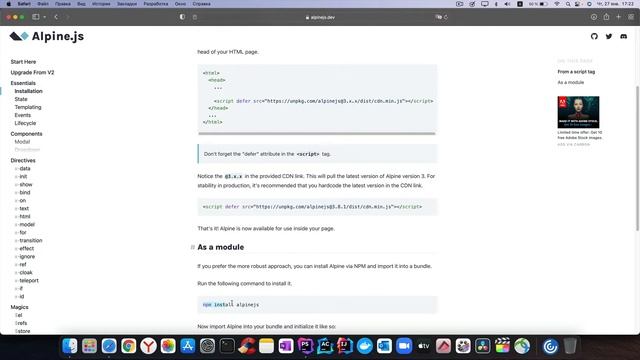The image size is (640, 360).
Task: Open the Закладки menu
Action: click(x=127, y=4)
